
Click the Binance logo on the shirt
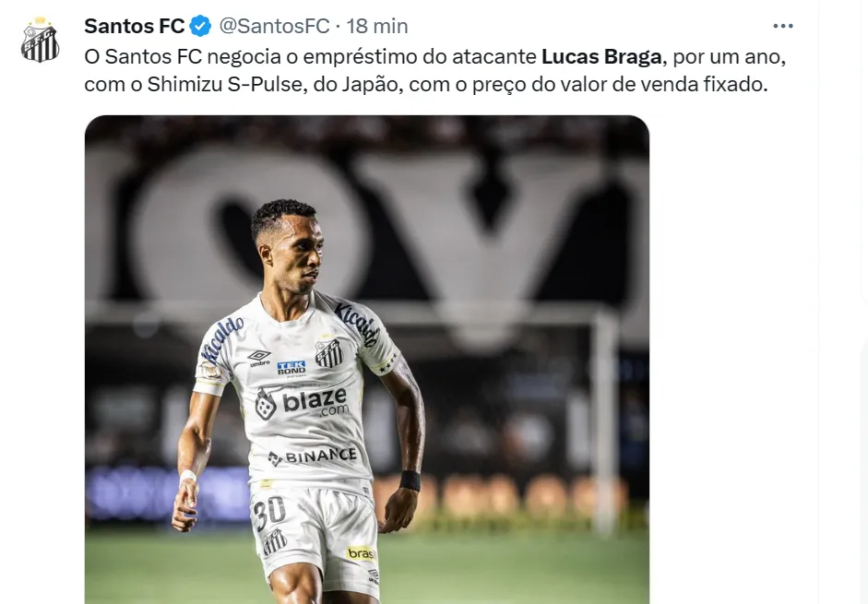(312, 456)
